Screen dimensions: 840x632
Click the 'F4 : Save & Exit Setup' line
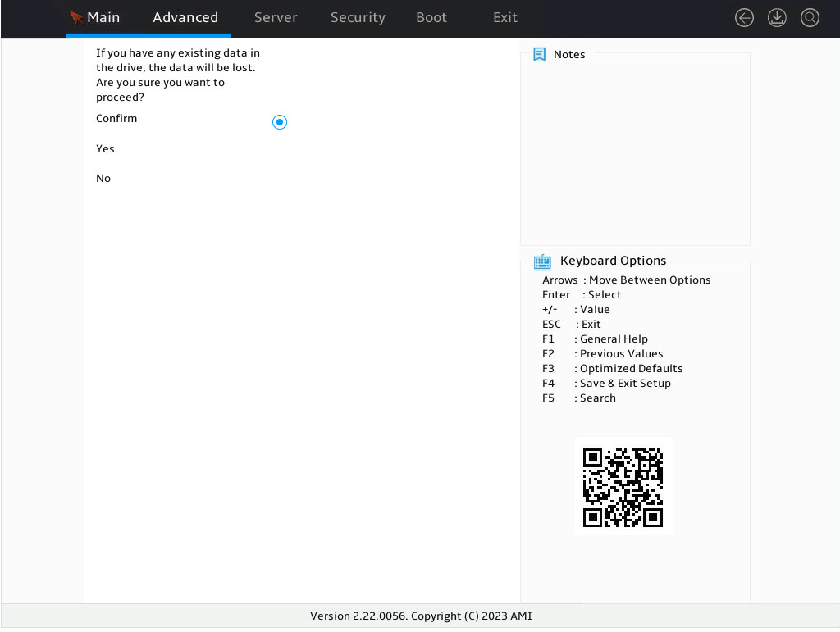tap(606, 383)
